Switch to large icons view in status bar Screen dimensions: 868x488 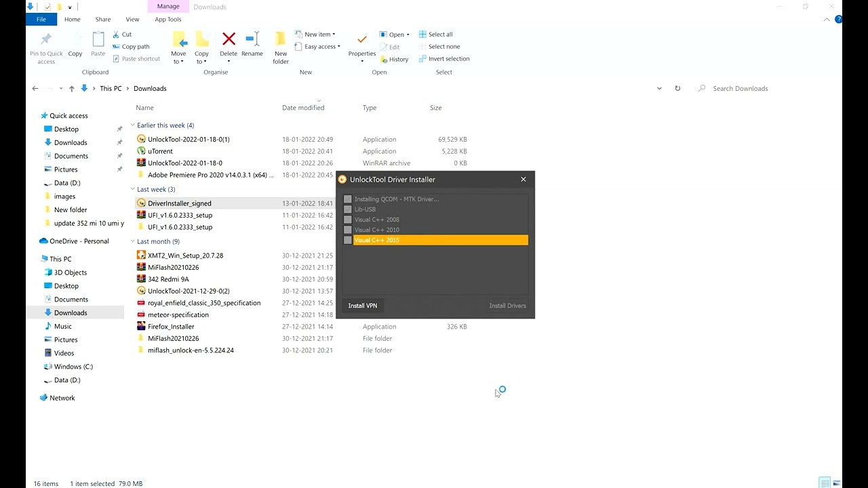(837, 483)
